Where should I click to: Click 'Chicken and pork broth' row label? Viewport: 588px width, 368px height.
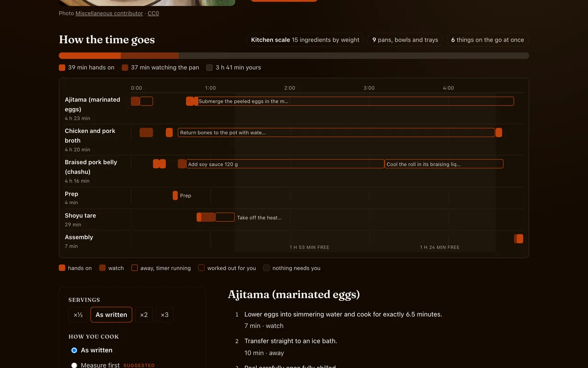point(90,136)
